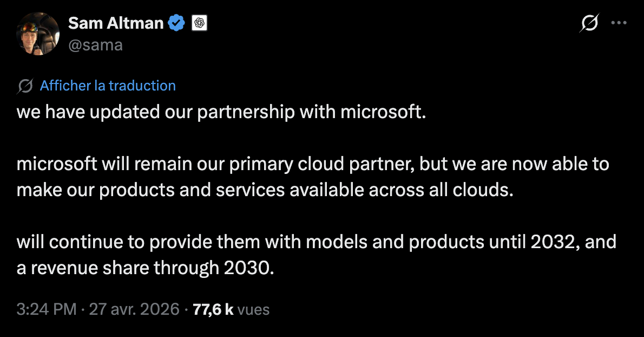
Task: Open Sam Altman's profile picture
Action: point(37,34)
